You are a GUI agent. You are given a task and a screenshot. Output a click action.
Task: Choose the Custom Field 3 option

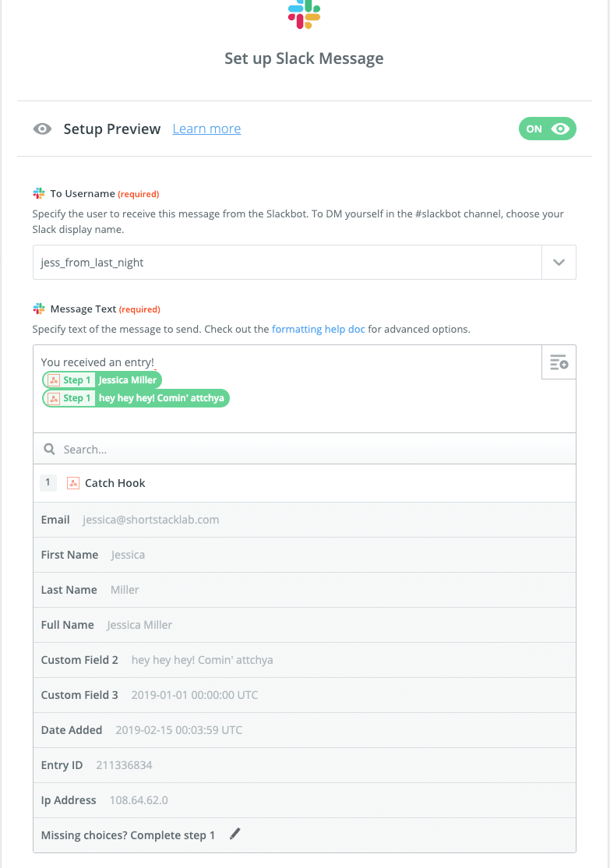click(x=304, y=695)
